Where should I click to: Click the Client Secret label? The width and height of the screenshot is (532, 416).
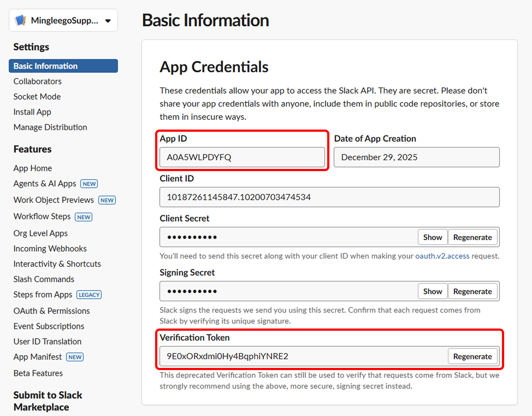point(184,218)
